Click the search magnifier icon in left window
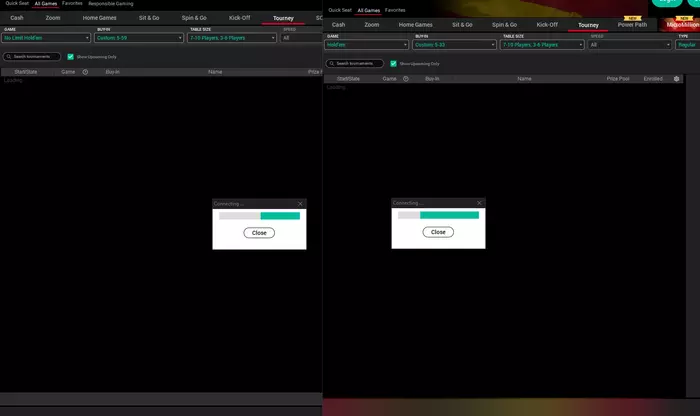700x416 pixels. click(x=8, y=57)
